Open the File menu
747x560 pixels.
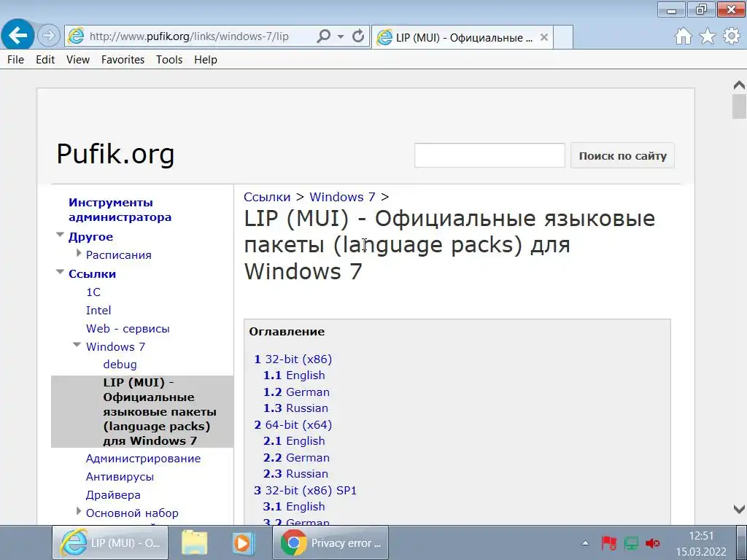click(x=16, y=60)
